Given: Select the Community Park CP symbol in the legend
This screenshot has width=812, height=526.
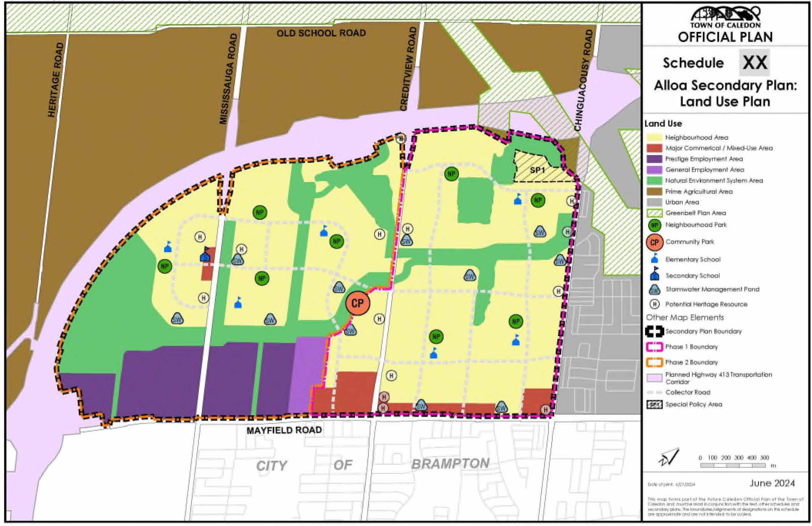Looking at the screenshot, I should (x=654, y=242).
